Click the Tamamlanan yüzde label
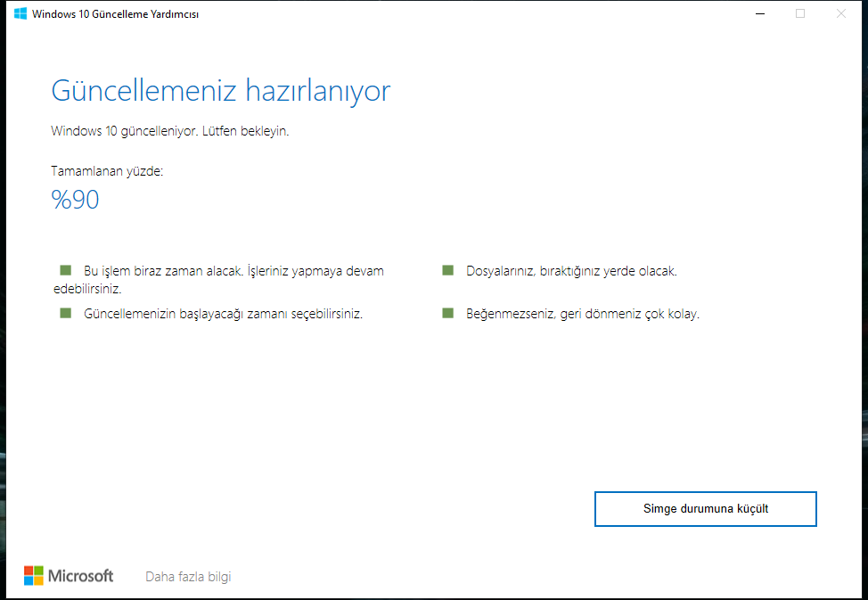The height and width of the screenshot is (600, 868). [108, 171]
